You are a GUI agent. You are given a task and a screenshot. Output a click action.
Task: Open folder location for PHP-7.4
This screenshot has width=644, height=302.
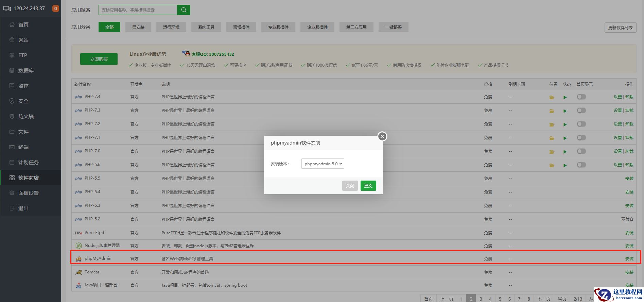coord(552,97)
